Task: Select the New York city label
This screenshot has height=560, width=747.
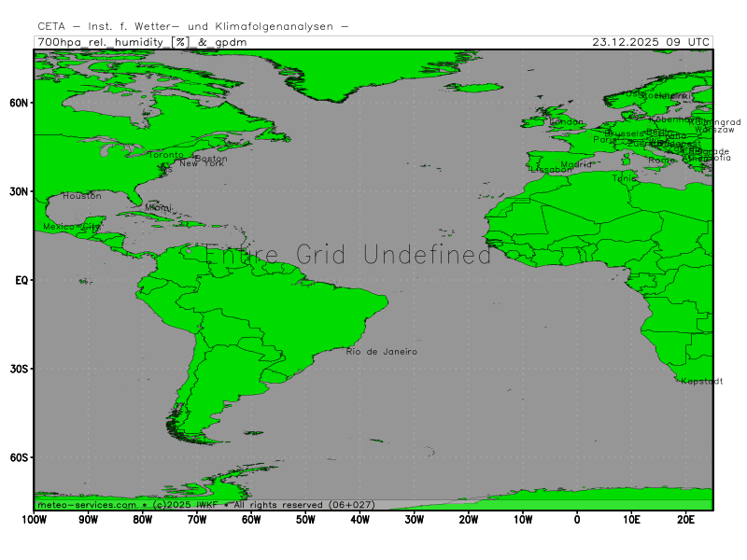Action: click(x=201, y=164)
